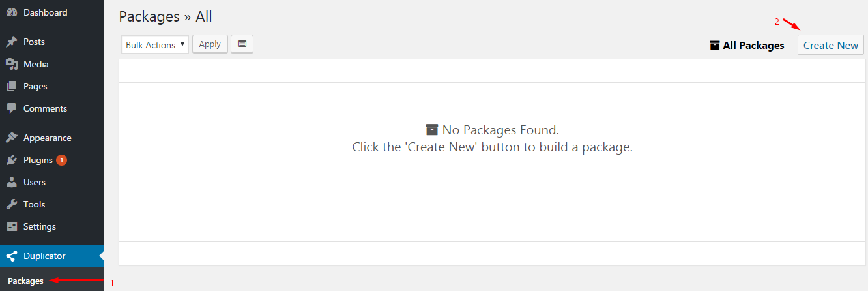Open the Packages submenu item
The height and width of the screenshot is (291, 868).
26,281
